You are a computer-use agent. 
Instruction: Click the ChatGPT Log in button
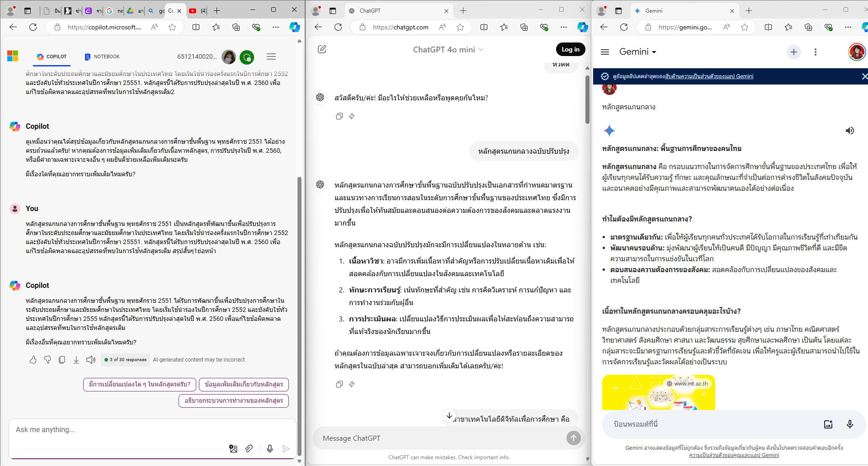click(570, 49)
